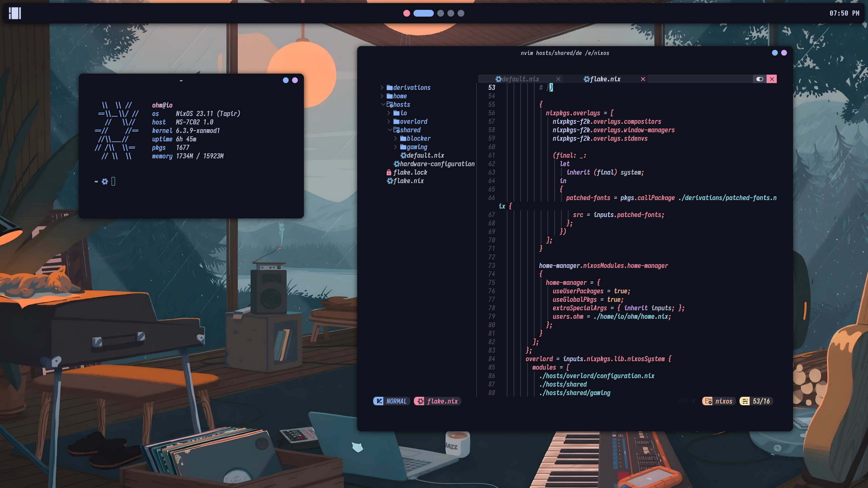Click the gear icon beside statusline flake.nix

tap(420, 401)
